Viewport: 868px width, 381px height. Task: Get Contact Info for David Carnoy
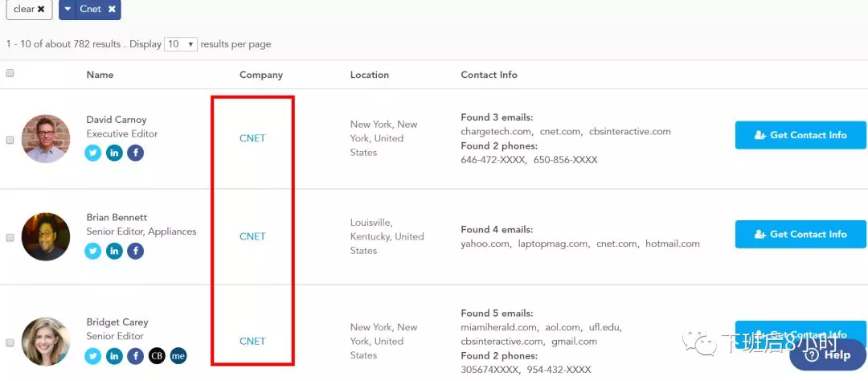800,135
